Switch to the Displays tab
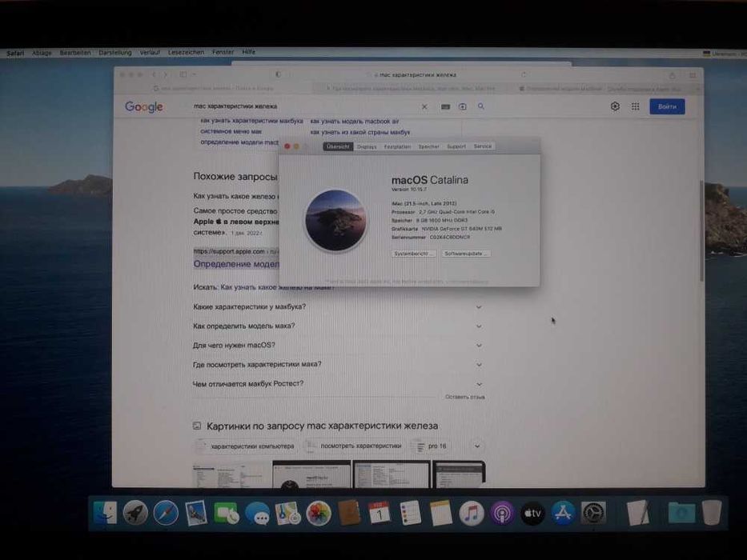The height and width of the screenshot is (560, 747). click(x=367, y=146)
